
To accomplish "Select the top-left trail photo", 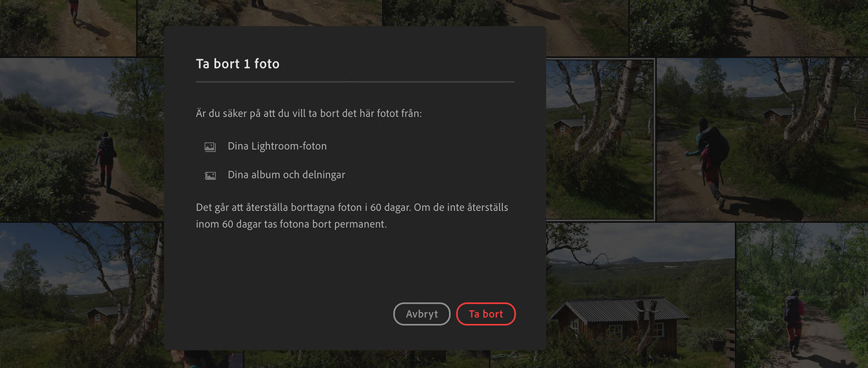I will coord(68,28).
